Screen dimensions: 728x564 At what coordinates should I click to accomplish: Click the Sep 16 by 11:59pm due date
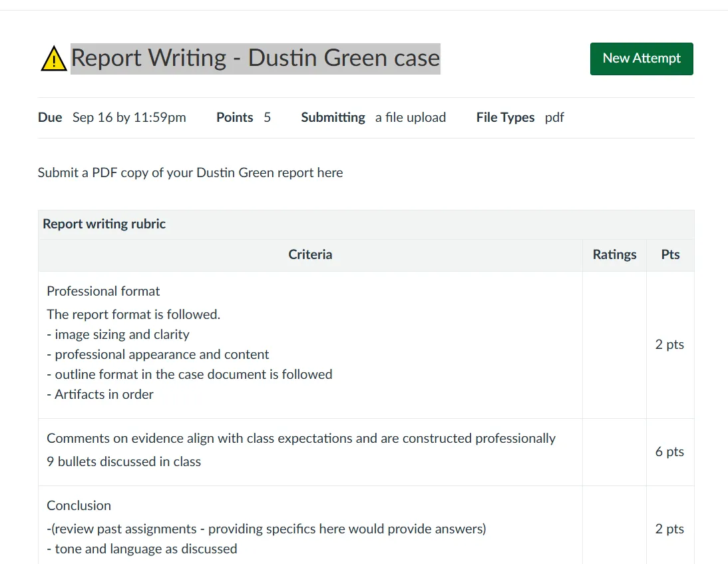tap(129, 118)
